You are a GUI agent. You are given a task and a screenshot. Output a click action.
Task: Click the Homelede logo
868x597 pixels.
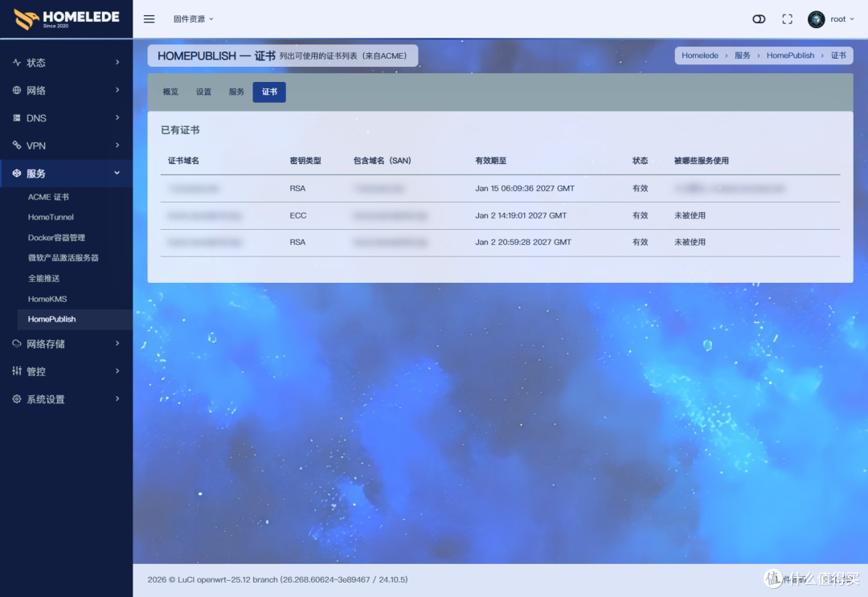click(67, 18)
